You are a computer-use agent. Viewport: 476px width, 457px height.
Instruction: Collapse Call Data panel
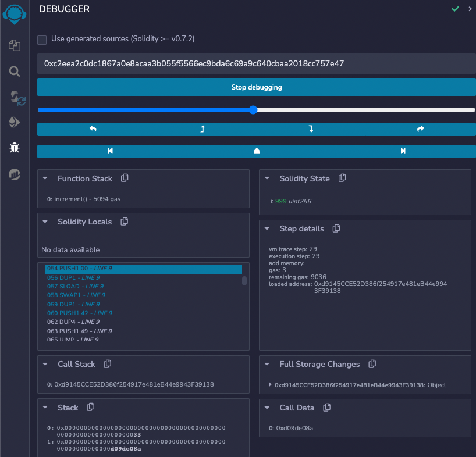[267, 408]
